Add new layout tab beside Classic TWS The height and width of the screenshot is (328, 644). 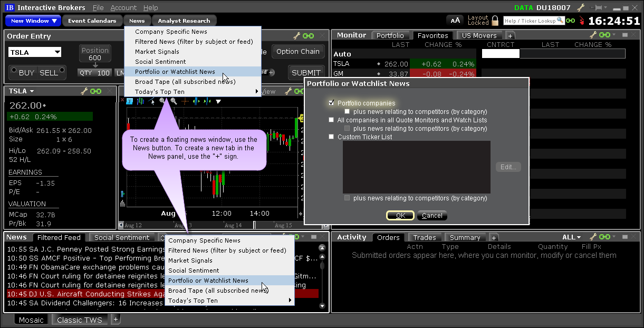[116, 319]
